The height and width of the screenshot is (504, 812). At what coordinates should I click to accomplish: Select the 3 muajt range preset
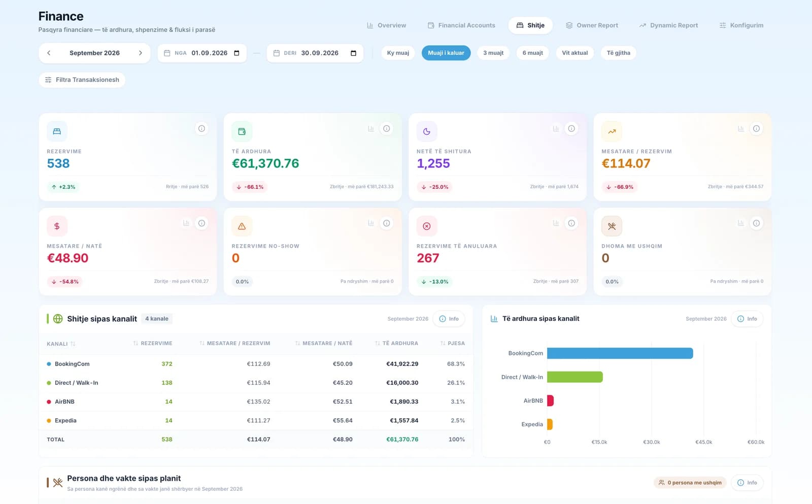tap(493, 53)
